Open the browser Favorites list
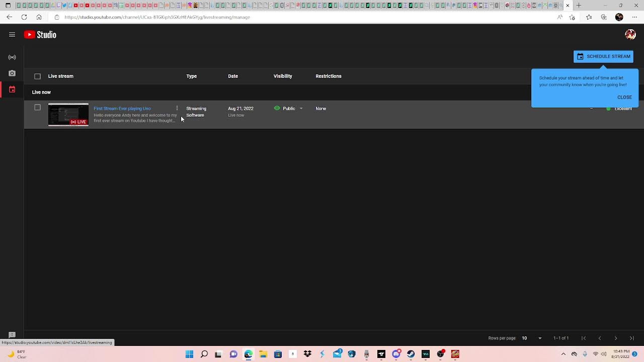Image resolution: width=644 pixels, height=362 pixels. (589, 17)
